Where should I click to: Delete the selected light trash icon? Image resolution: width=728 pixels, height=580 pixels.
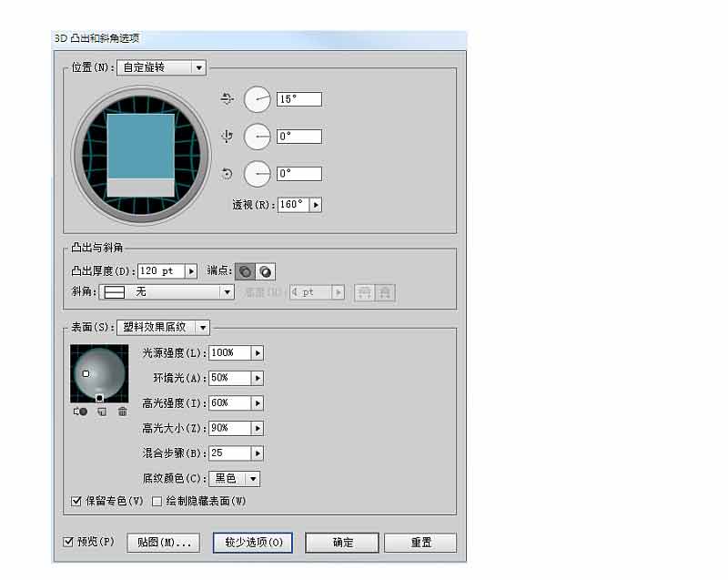pyautogui.click(x=123, y=412)
